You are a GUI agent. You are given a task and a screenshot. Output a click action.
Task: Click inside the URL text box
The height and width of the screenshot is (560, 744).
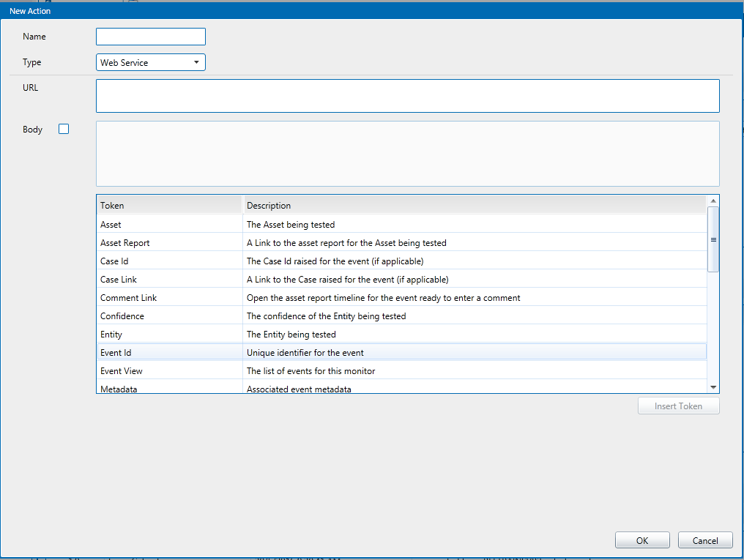407,96
